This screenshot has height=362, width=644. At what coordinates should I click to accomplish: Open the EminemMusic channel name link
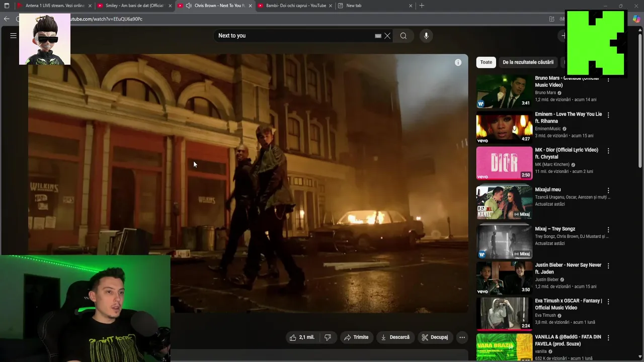547,129
